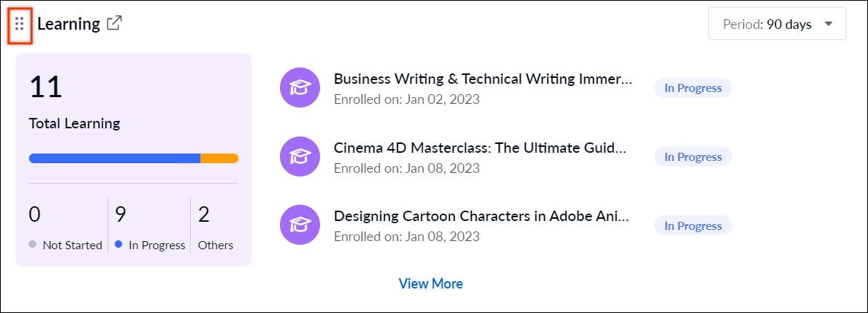Screen dimensions: 868x313
Task: Click graduation cap icon for Designing Cartoon Characters
Action: pyautogui.click(x=300, y=225)
